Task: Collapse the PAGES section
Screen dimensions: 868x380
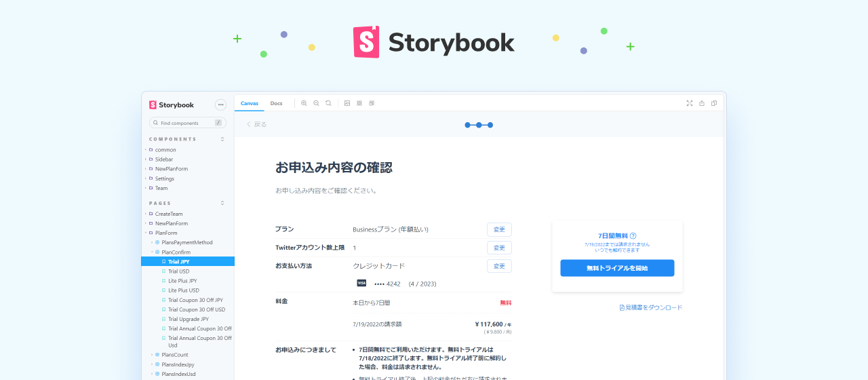Action: pyautogui.click(x=222, y=203)
